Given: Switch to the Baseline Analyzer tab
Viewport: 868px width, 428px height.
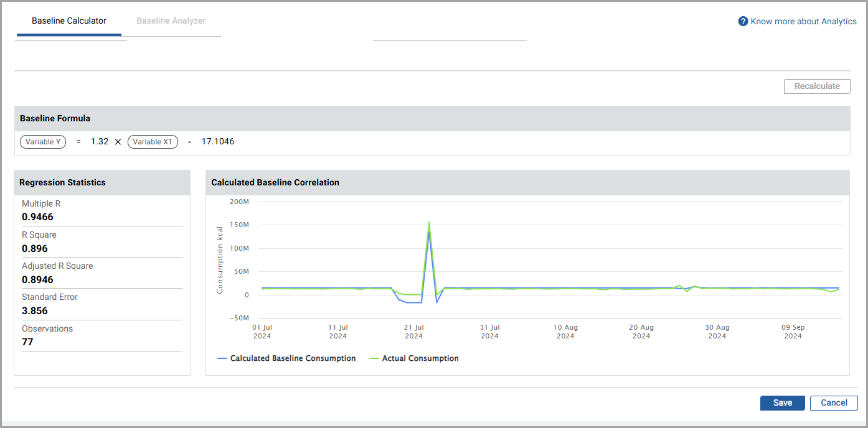Looking at the screenshot, I should tap(171, 21).
